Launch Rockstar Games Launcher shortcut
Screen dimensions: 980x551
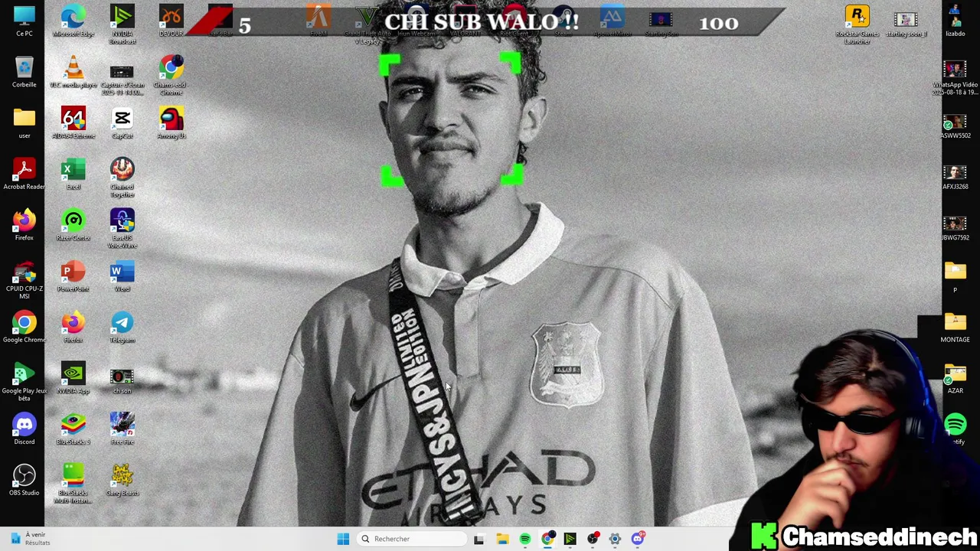pos(857,24)
